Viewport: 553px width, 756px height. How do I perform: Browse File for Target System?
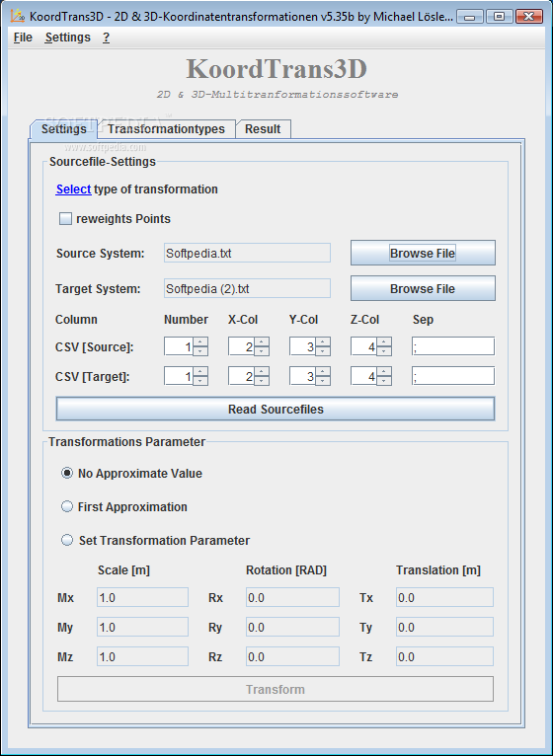[423, 289]
